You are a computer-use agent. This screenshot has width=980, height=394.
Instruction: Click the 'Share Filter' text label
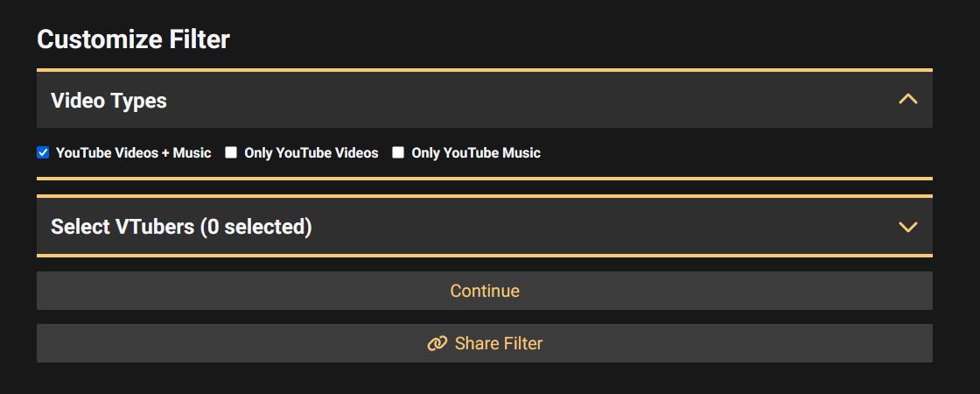point(499,343)
